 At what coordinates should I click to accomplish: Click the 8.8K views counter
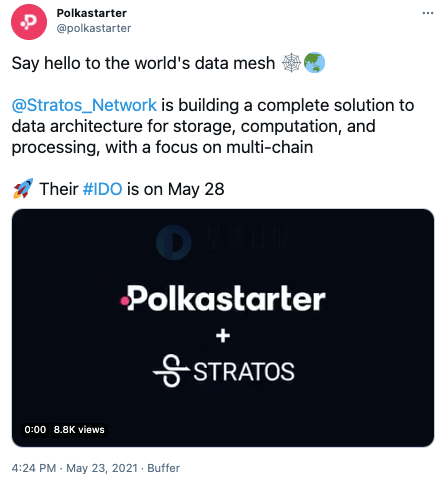(x=79, y=429)
